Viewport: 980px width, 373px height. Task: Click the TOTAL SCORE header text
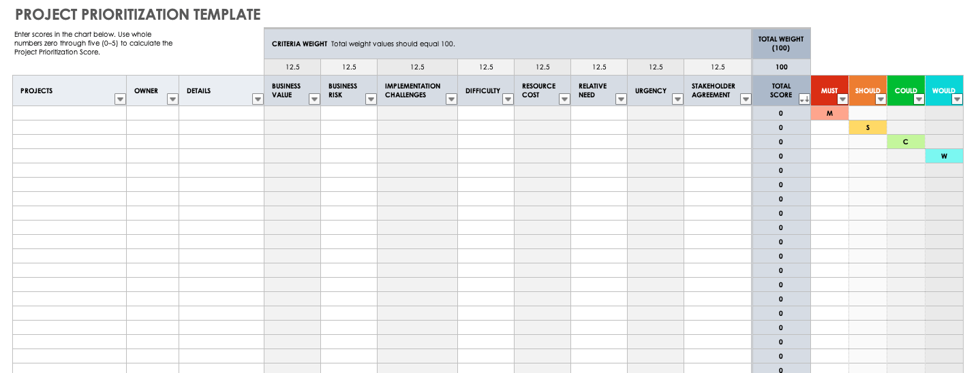tap(781, 91)
